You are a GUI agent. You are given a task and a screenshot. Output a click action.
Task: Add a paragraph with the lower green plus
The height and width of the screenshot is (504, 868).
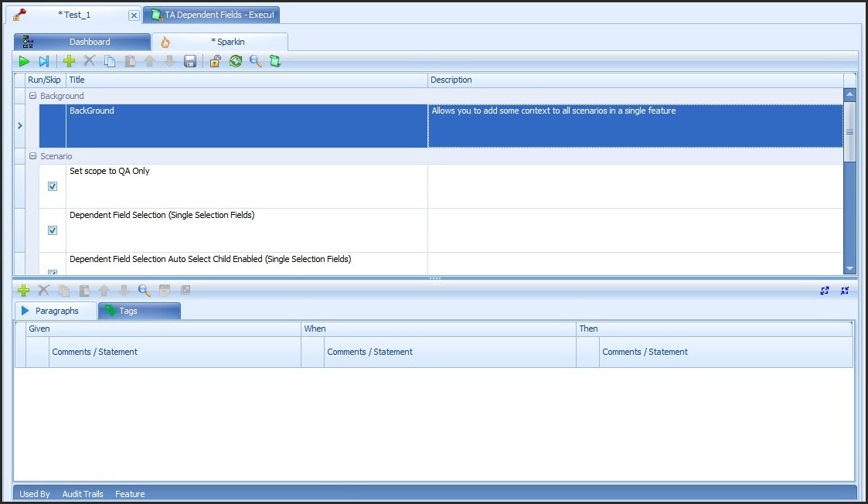23,290
